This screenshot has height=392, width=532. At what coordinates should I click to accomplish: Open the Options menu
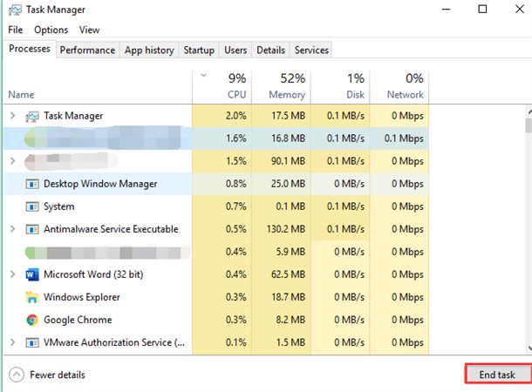point(51,30)
